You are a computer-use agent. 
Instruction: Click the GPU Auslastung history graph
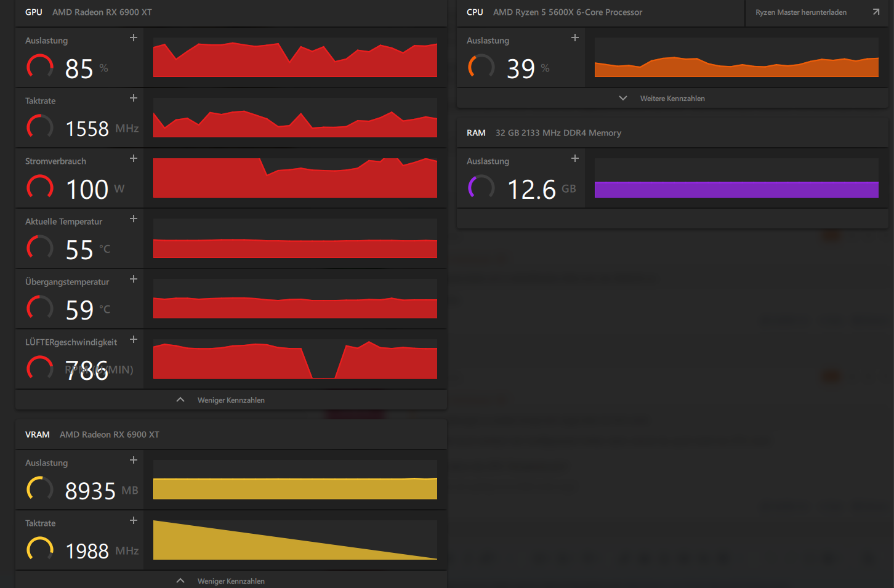[x=295, y=57]
